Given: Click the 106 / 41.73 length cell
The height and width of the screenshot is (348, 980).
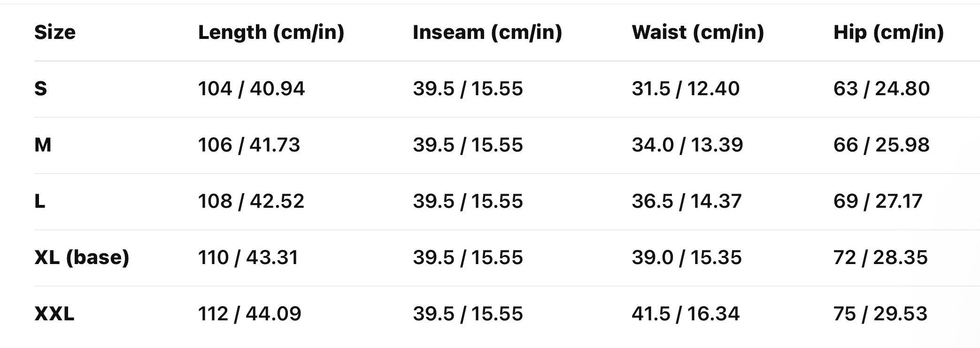Looking at the screenshot, I should 249,145.
